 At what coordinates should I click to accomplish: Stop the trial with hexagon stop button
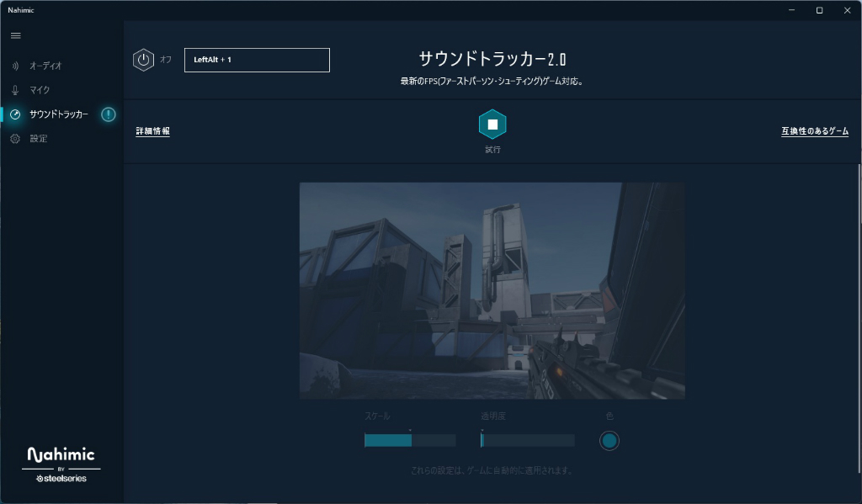pos(492,125)
